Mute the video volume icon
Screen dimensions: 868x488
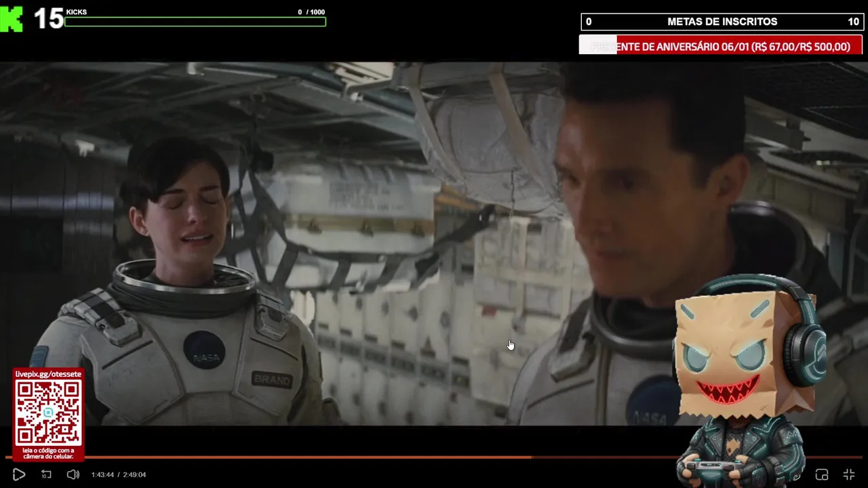pyautogui.click(x=73, y=475)
